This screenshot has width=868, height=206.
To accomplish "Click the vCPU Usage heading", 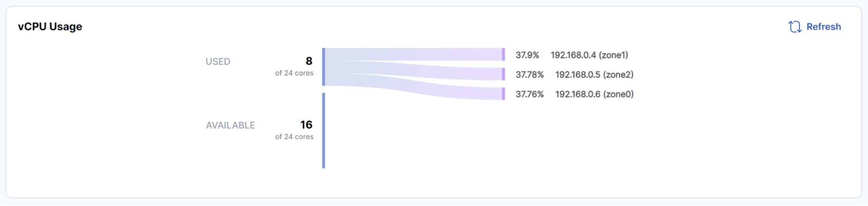I will click(50, 27).
